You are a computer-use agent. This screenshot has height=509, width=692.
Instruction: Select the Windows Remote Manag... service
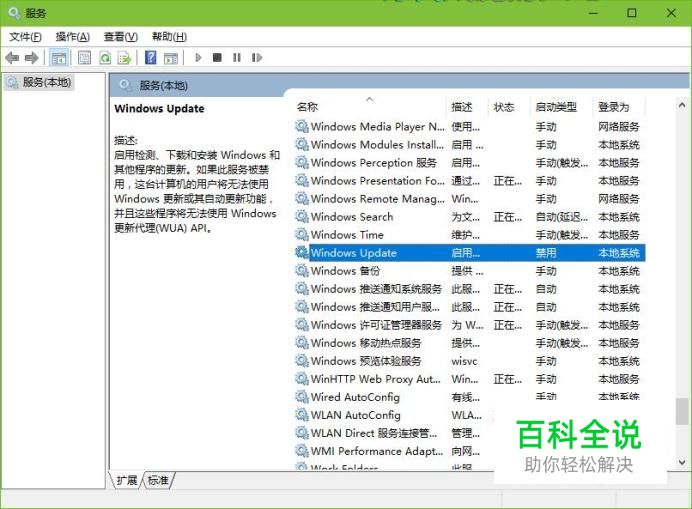(x=377, y=199)
